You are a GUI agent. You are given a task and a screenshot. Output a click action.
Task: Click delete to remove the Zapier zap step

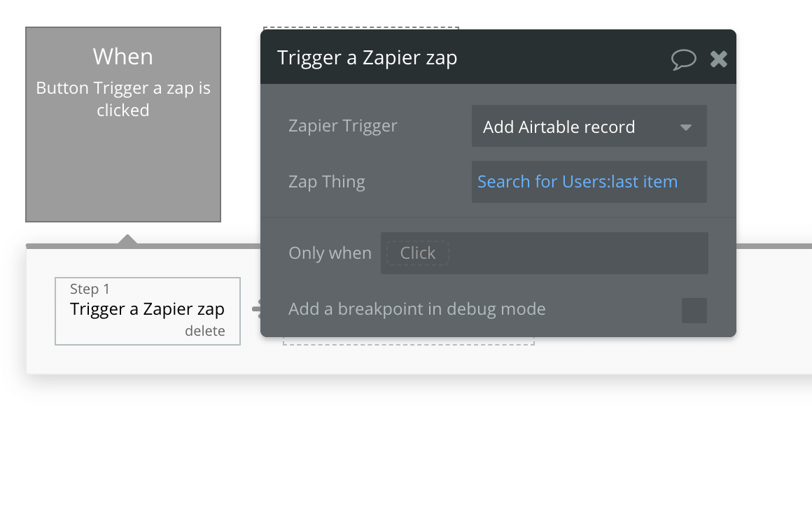click(206, 331)
